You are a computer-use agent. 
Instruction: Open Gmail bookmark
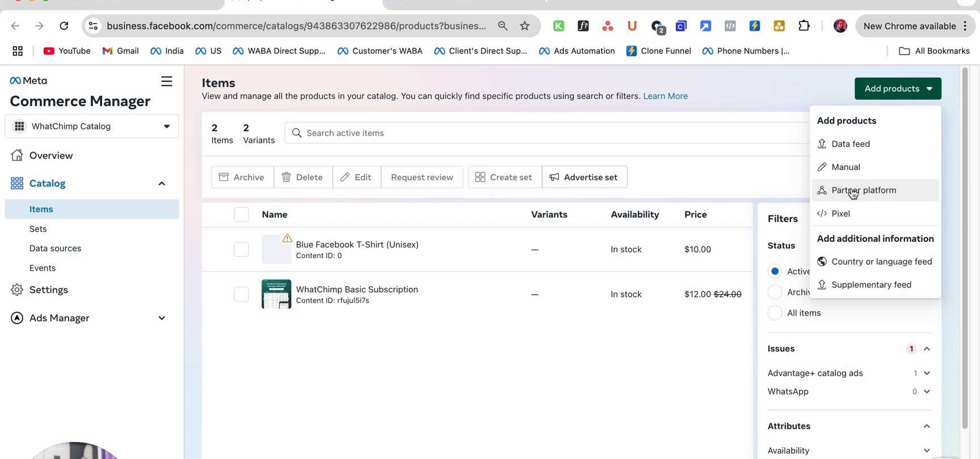point(120,51)
